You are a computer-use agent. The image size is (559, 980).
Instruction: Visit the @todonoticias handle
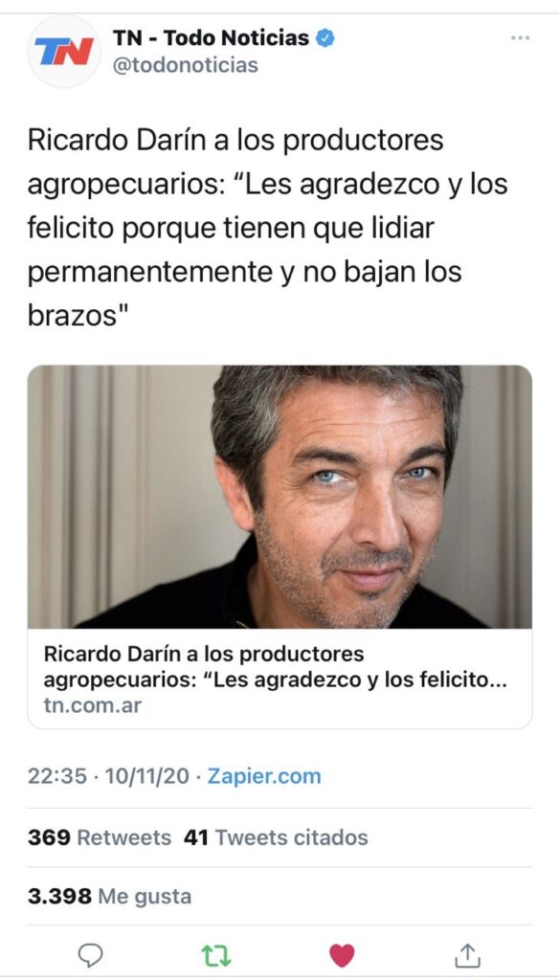185,65
